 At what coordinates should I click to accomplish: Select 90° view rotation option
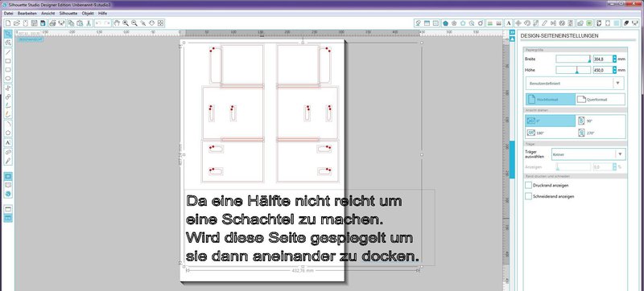click(601, 121)
